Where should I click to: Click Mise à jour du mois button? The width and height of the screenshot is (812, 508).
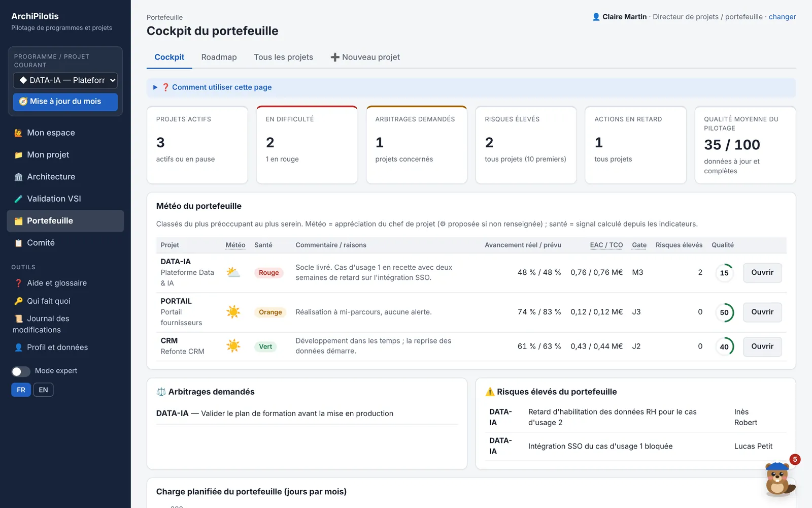pos(65,102)
